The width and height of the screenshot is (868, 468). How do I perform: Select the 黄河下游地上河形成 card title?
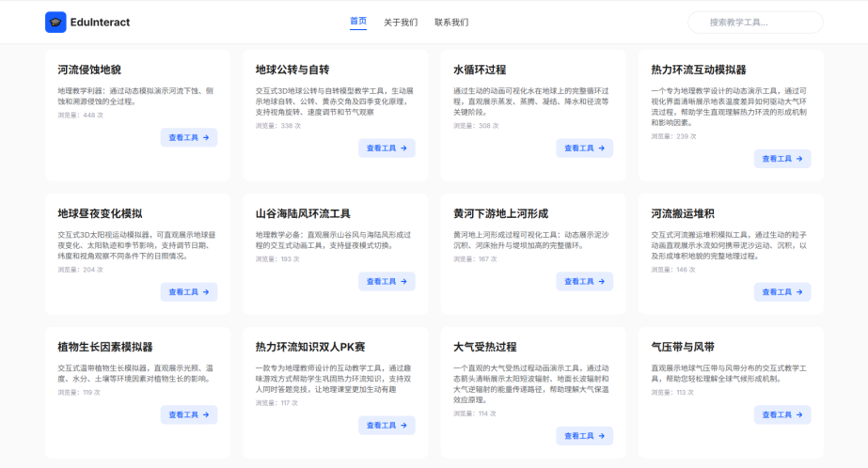point(500,213)
